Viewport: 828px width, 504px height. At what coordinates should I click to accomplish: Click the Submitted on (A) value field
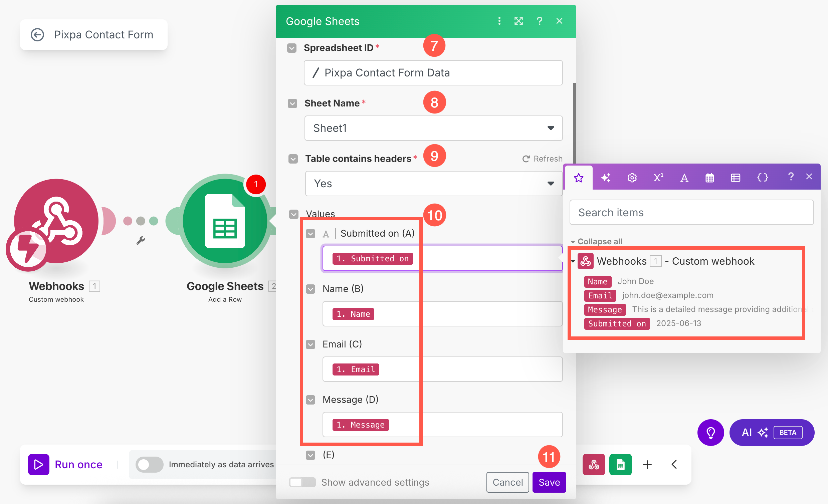pyautogui.click(x=442, y=258)
